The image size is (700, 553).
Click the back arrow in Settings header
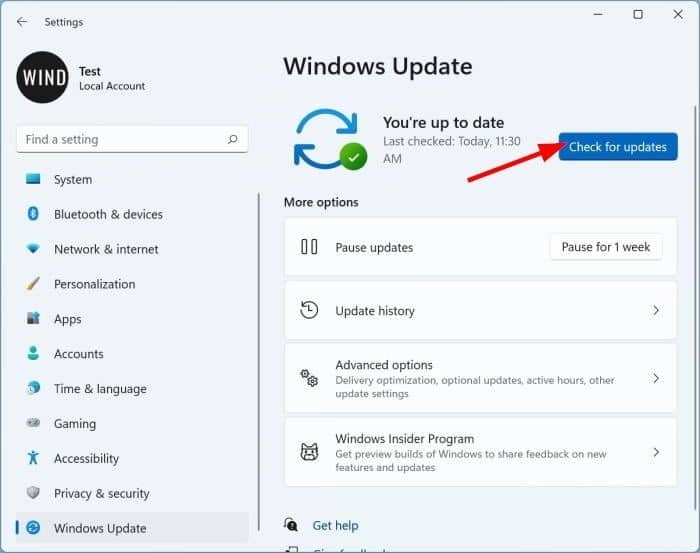click(x=22, y=21)
